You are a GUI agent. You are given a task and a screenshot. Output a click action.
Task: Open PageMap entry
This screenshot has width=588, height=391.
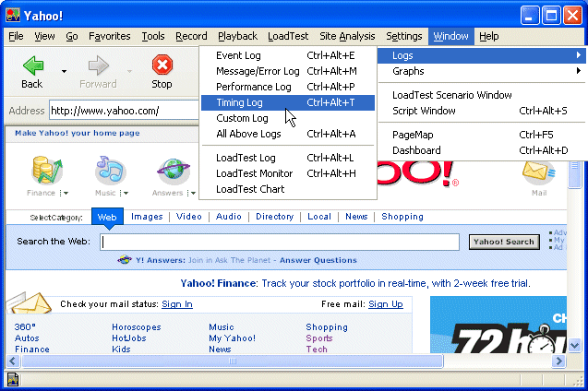(x=481, y=135)
